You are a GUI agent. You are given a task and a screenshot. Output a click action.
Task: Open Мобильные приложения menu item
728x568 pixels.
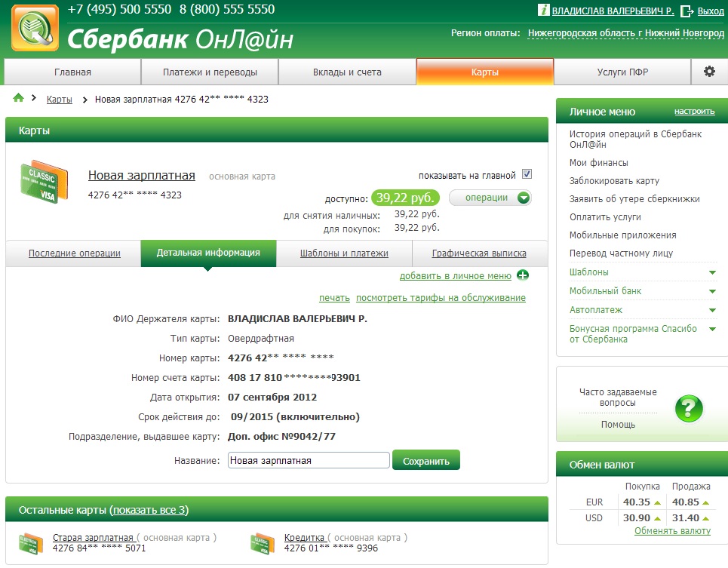[x=622, y=235]
